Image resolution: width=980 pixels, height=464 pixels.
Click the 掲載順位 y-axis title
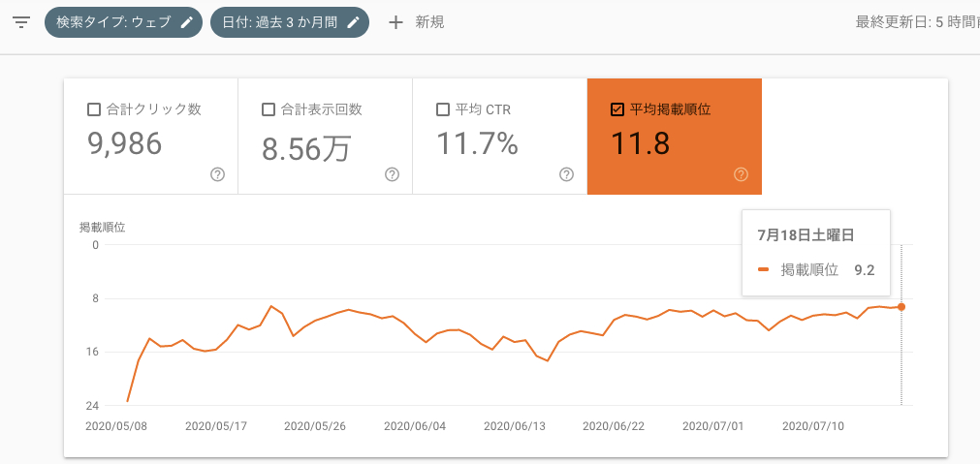103,228
